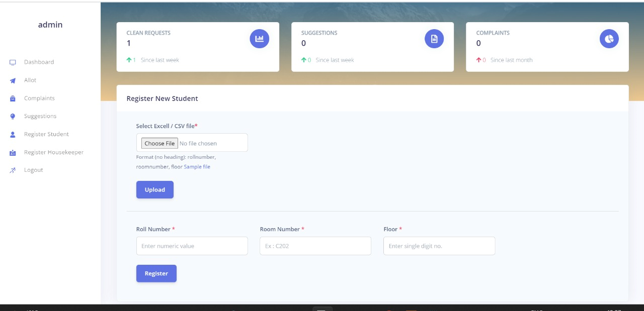This screenshot has height=311, width=644.
Task: Click the Complaints pie chart icon
Action: click(609, 39)
